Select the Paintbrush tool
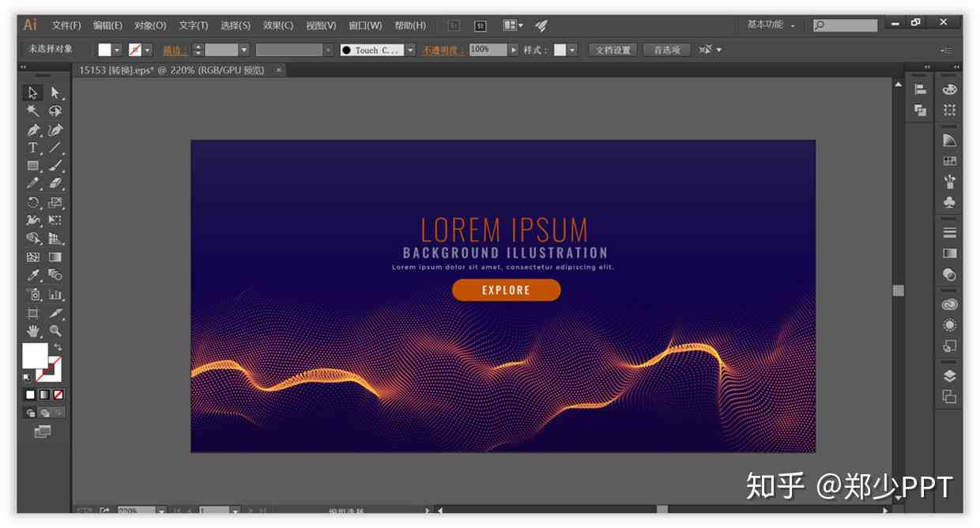 point(55,166)
